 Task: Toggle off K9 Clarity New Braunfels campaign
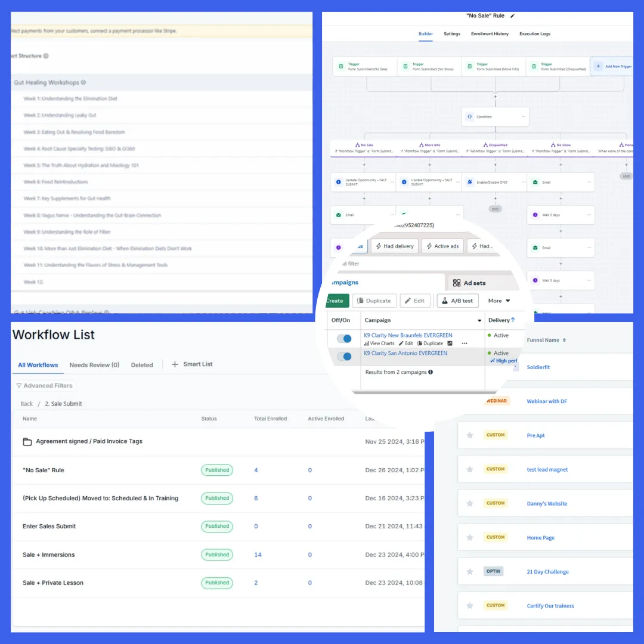tap(344, 339)
